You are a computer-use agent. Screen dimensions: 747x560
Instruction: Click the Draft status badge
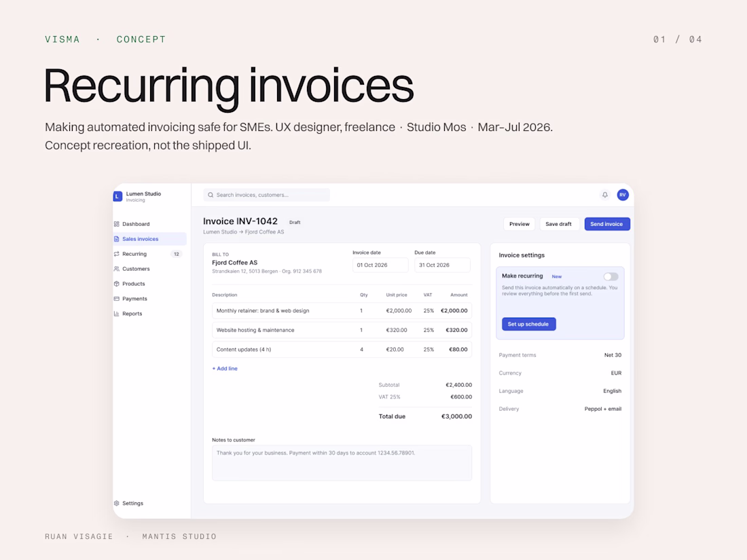click(295, 223)
